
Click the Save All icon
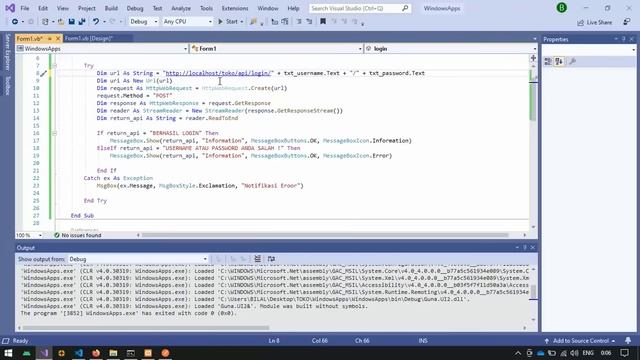click(x=82, y=22)
